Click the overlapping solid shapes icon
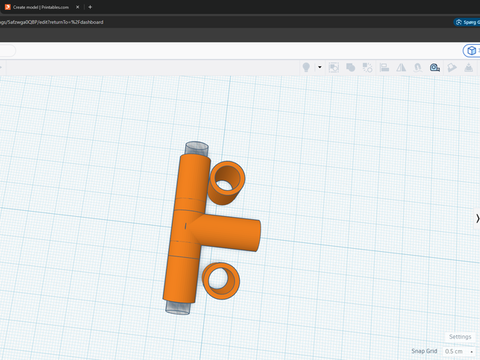The image size is (480, 360). [x=350, y=68]
